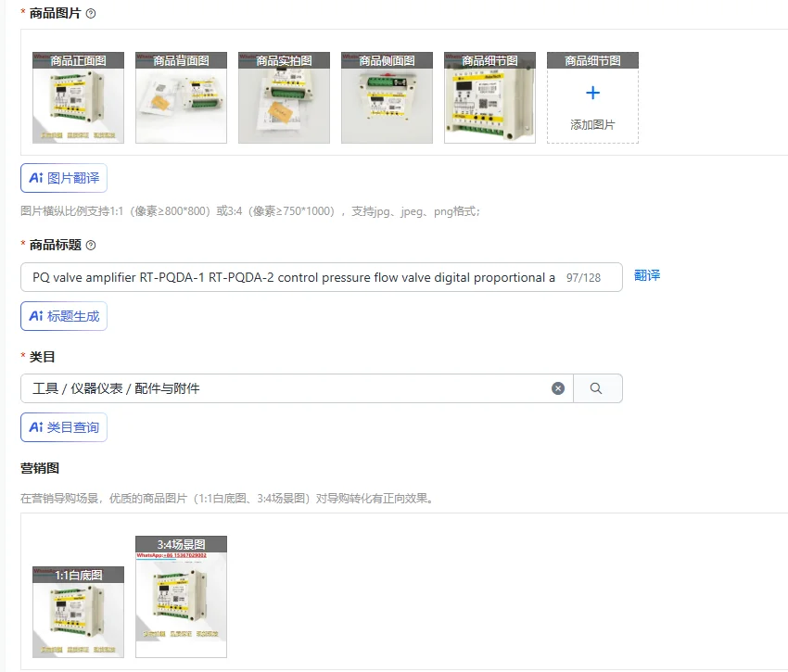Open the 类目 category selector field
The height and width of the screenshot is (672, 788).
pos(286,388)
